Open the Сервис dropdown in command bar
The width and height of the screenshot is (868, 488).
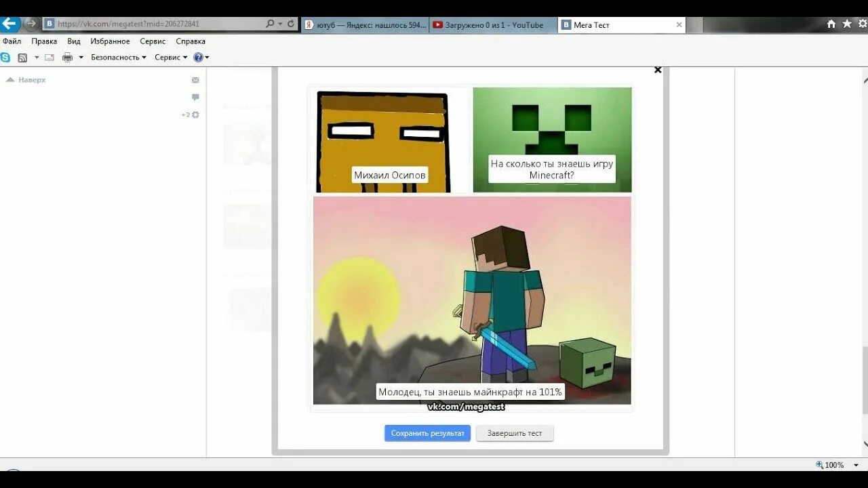click(171, 58)
